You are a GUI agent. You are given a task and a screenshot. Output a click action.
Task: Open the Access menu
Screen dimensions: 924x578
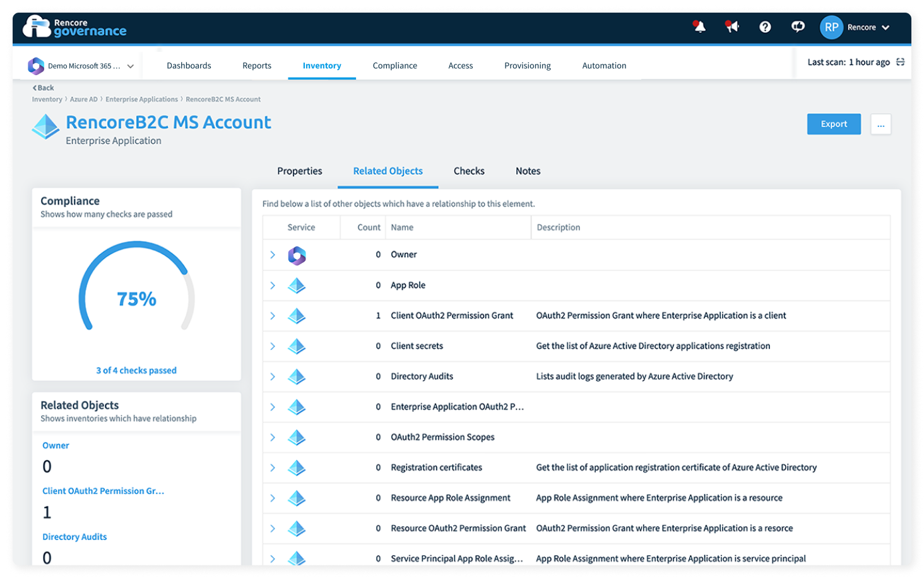click(461, 66)
